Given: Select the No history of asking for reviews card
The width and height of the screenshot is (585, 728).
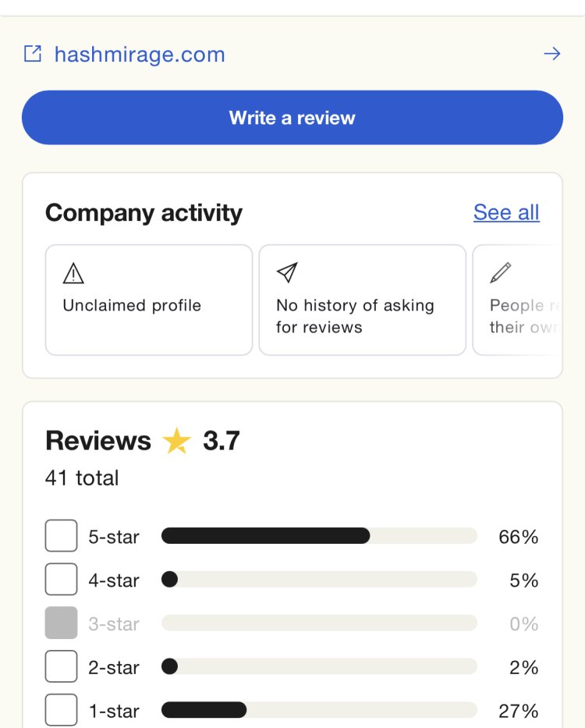Looking at the screenshot, I should tap(362, 300).
